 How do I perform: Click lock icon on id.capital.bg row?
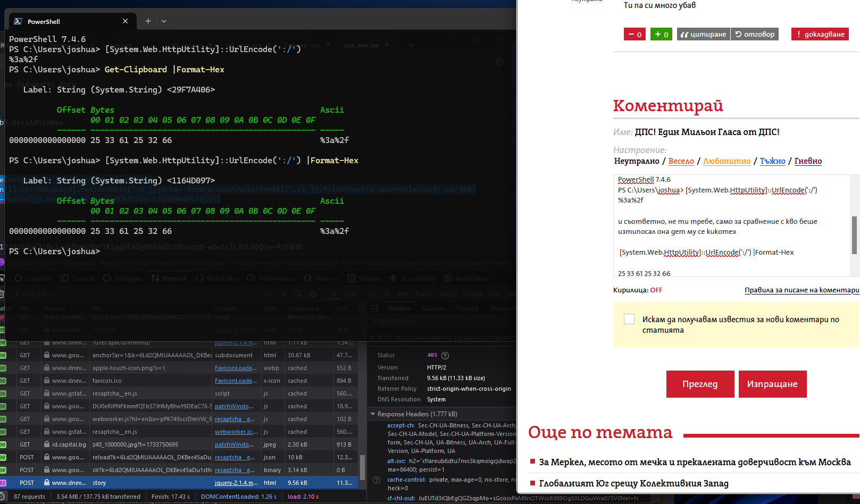click(x=47, y=444)
